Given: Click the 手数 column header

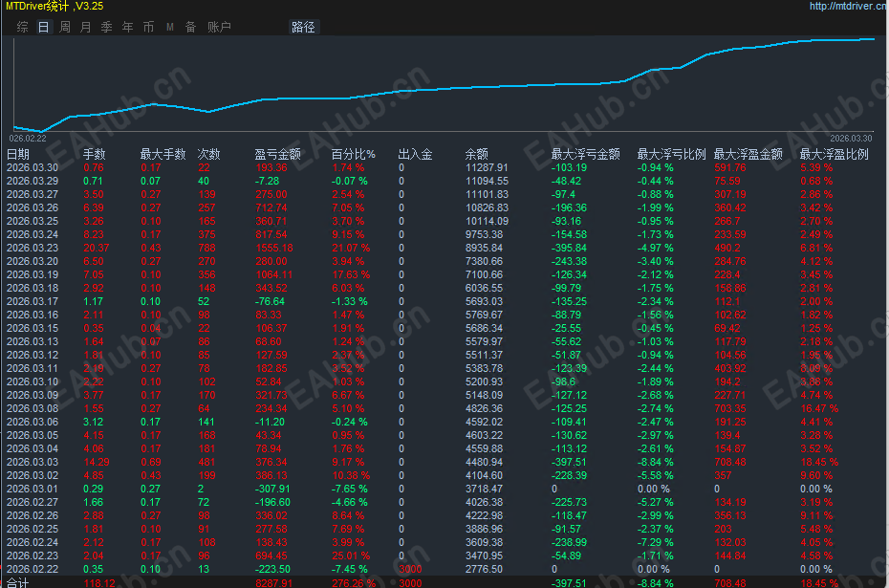Looking at the screenshot, I should (94, 154).
